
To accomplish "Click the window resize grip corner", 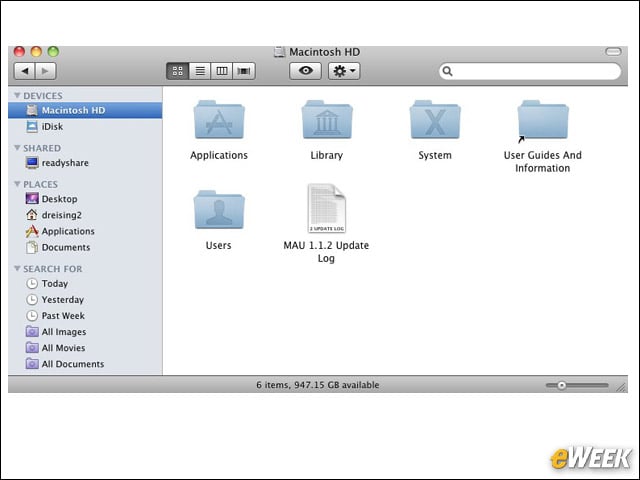I will coord(621,387).
